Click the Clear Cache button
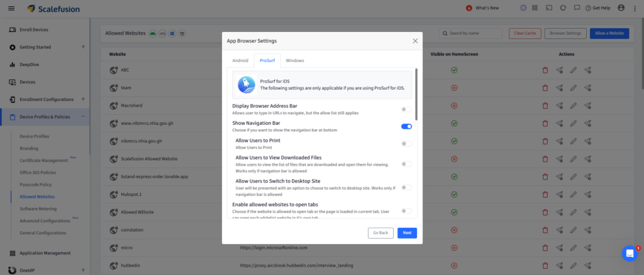This screenshot has height=275, width=644. (x=525, y=33)
